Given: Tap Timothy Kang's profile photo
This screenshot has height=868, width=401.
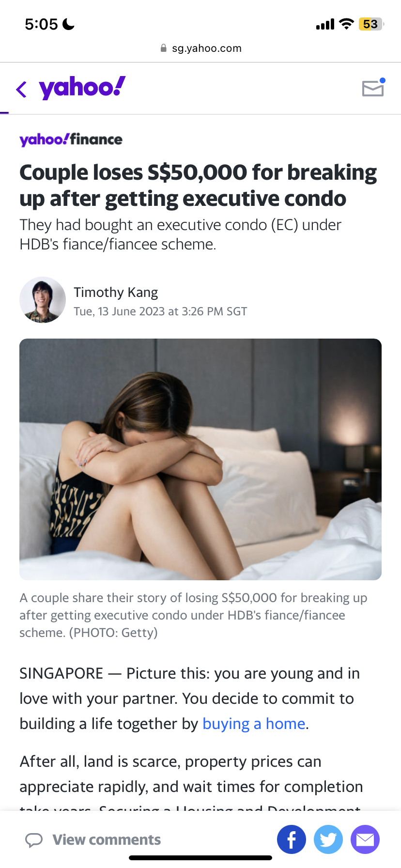Looking at the screenshot, I should coord(43,300).
